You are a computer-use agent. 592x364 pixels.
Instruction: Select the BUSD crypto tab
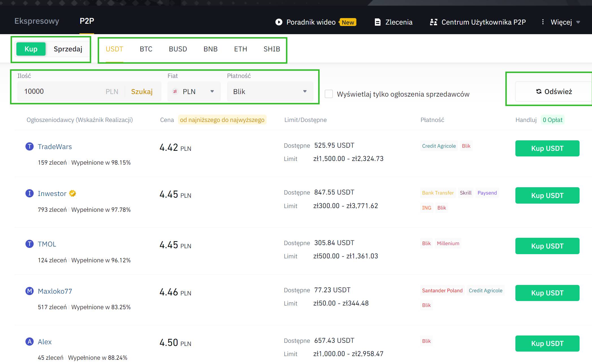coord(178,49)
